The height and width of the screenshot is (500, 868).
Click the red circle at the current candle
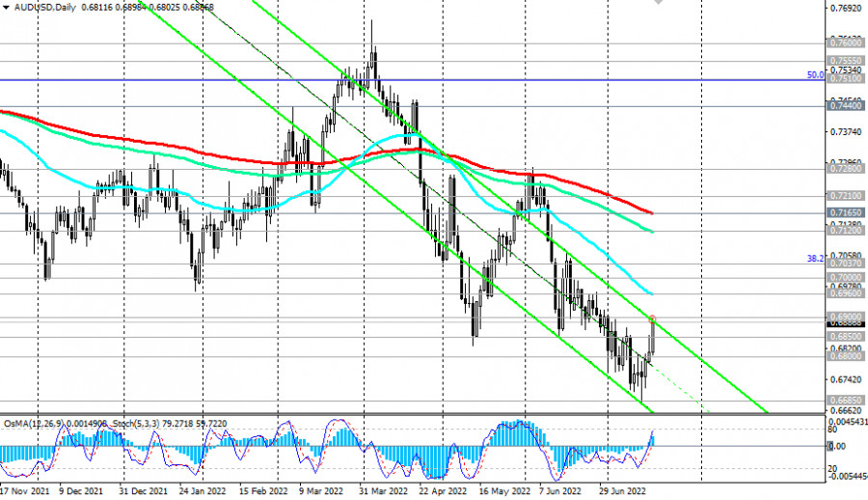(652, 319)
